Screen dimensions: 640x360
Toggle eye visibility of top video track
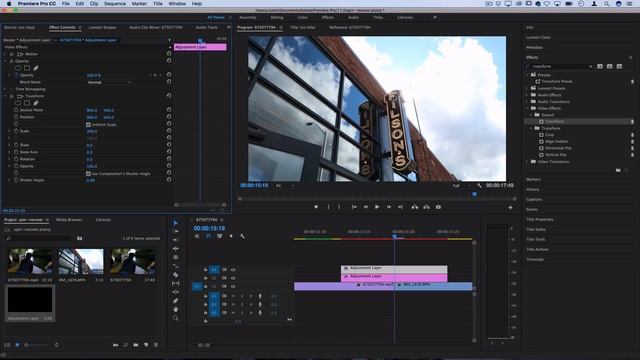click(x=233, y=269)
